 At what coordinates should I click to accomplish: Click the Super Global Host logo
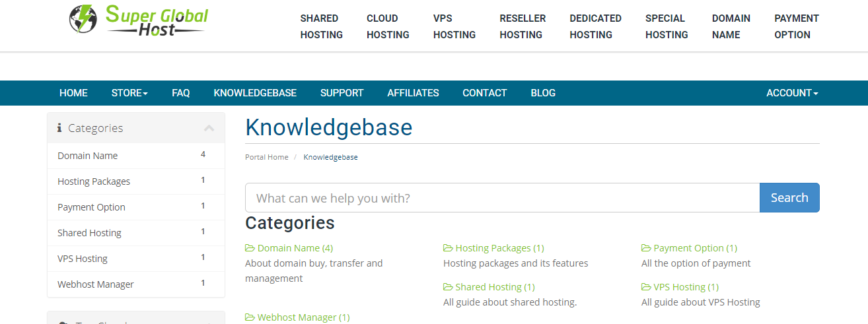(139, 20)
